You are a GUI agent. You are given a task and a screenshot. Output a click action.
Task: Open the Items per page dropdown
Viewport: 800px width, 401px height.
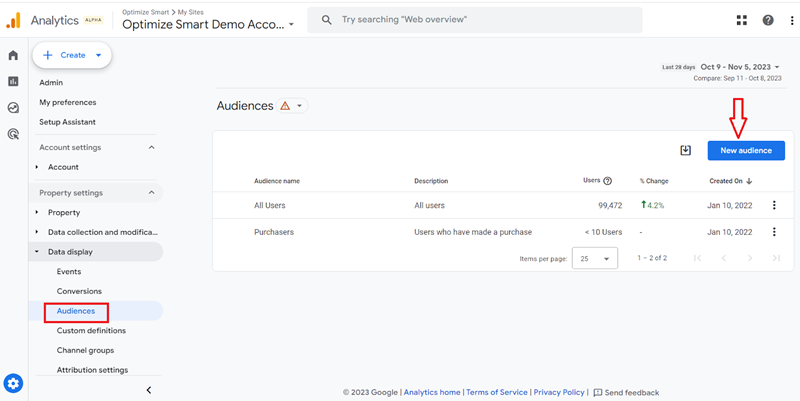595,259
